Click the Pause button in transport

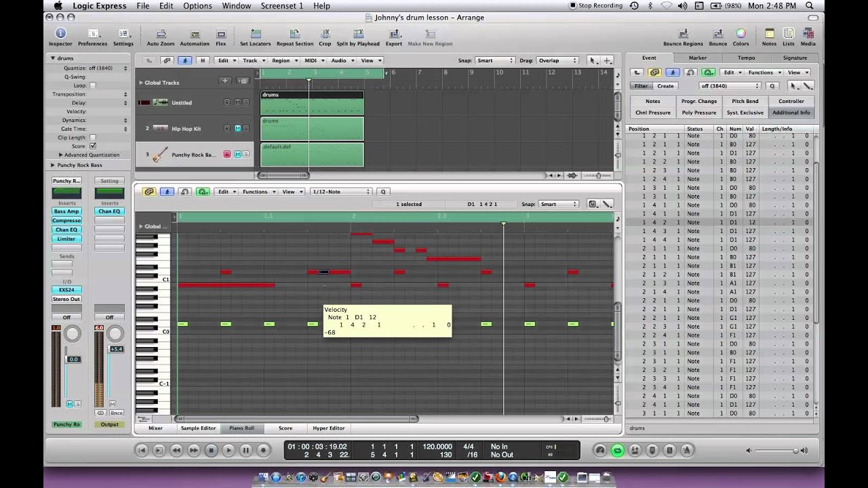[x=246, y=449]
